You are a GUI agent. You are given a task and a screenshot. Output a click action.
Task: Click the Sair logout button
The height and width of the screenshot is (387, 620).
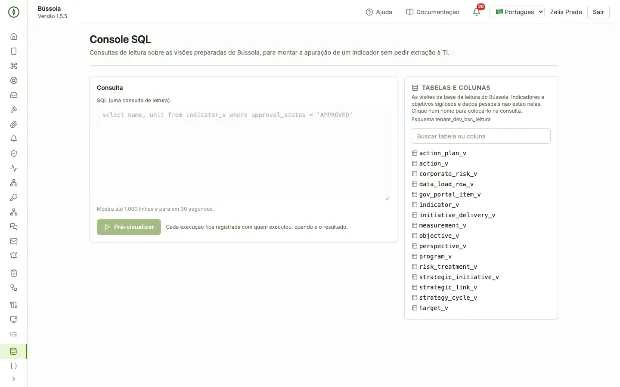click(598, 12)
